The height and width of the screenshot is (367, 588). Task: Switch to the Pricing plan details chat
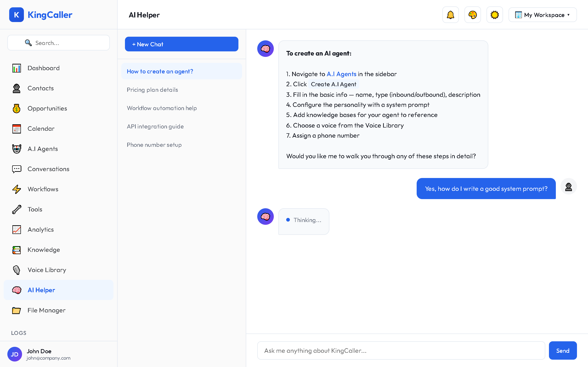(x=152, y=89)
